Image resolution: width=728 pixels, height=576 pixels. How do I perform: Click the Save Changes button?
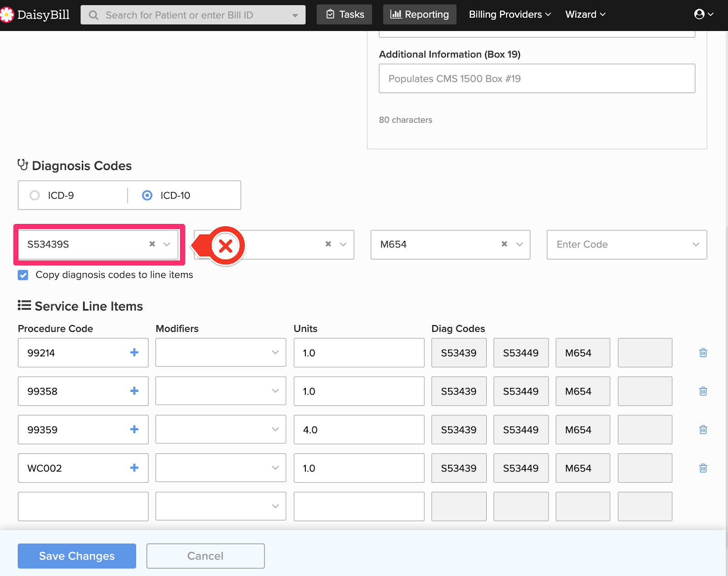[77, 556]
